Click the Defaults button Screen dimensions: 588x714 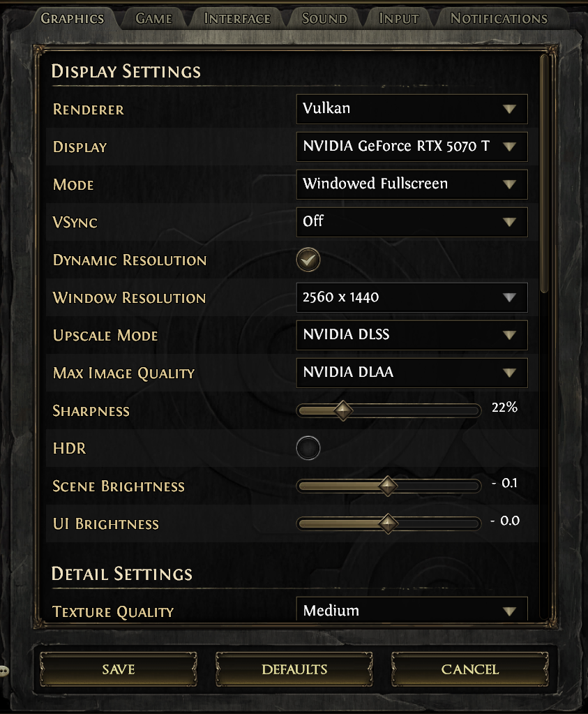tap(294, 669)
